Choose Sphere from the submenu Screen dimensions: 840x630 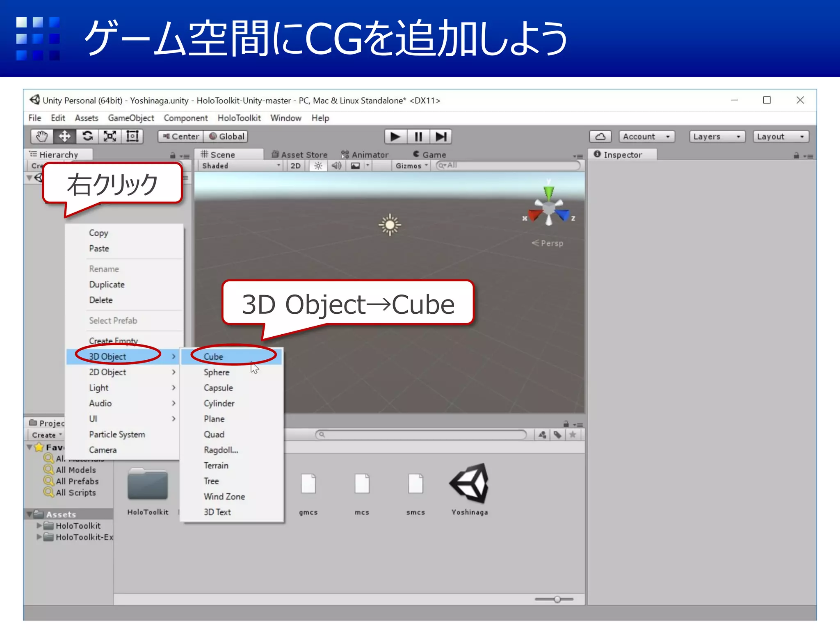point(232,372)
